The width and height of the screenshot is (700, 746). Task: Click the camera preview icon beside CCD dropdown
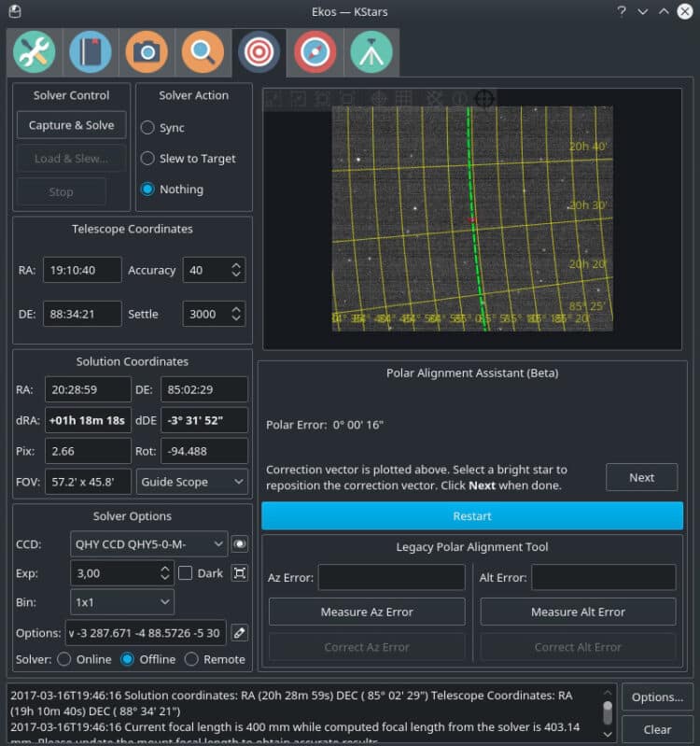[240, 543]
